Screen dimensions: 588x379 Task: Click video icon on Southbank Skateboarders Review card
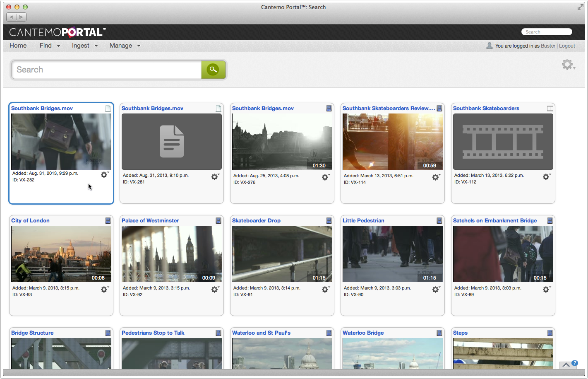pyautogui.click(x=439, y=109)
